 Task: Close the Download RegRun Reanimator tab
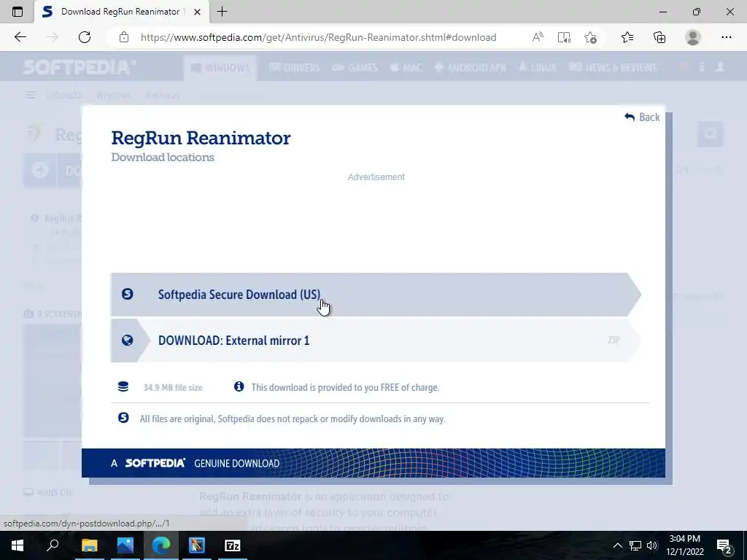197,12
